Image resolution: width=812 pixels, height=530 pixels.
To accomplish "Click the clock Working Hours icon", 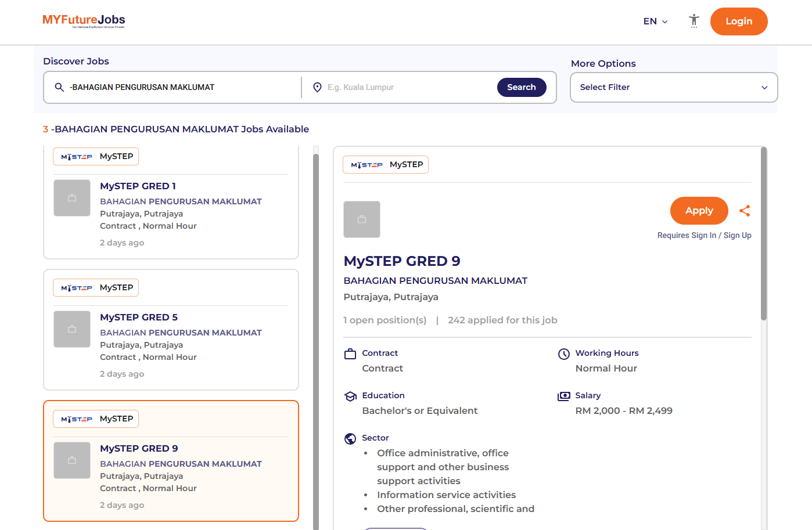I will (x=563, y=354).
